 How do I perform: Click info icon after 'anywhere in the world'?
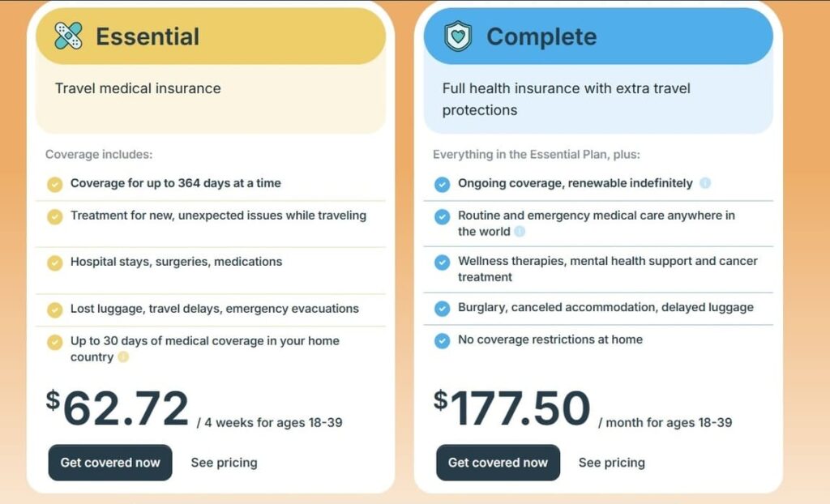point(520,232)
